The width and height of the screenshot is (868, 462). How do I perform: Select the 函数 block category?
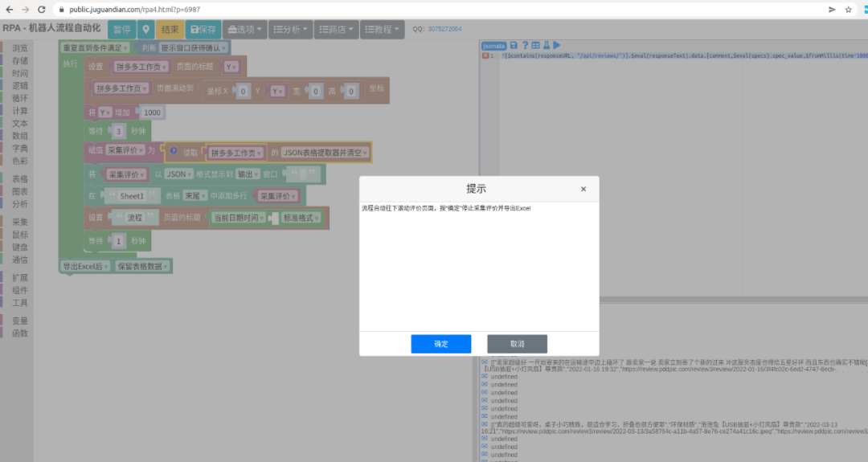click(20, 333)
